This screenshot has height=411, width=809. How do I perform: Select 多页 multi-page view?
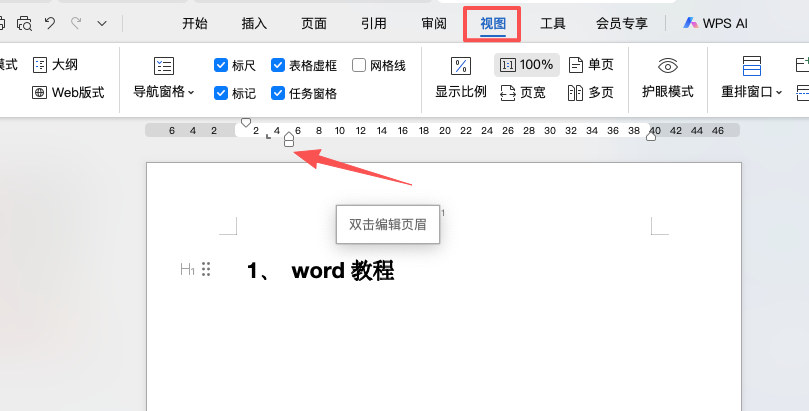[x=591, y=93]
